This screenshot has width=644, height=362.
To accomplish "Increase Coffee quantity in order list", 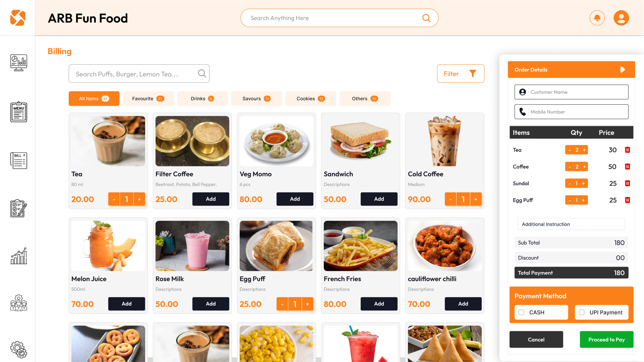I will [584, 167].
